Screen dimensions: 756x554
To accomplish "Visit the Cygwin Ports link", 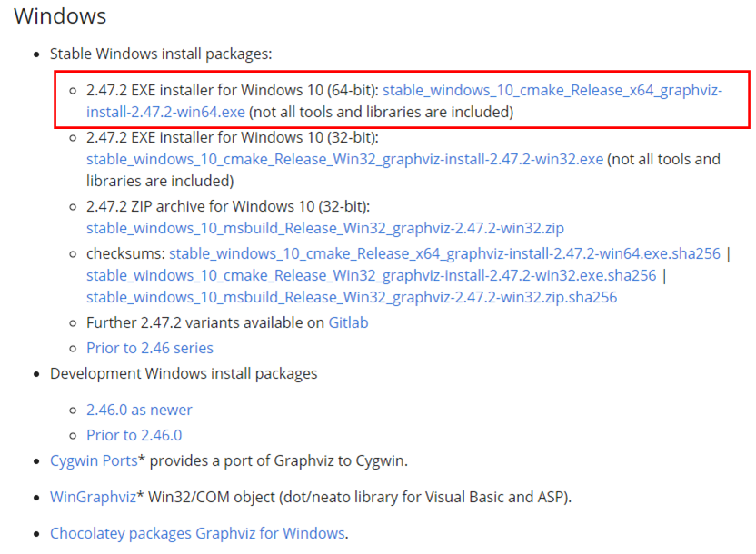I will click(94, 460).
